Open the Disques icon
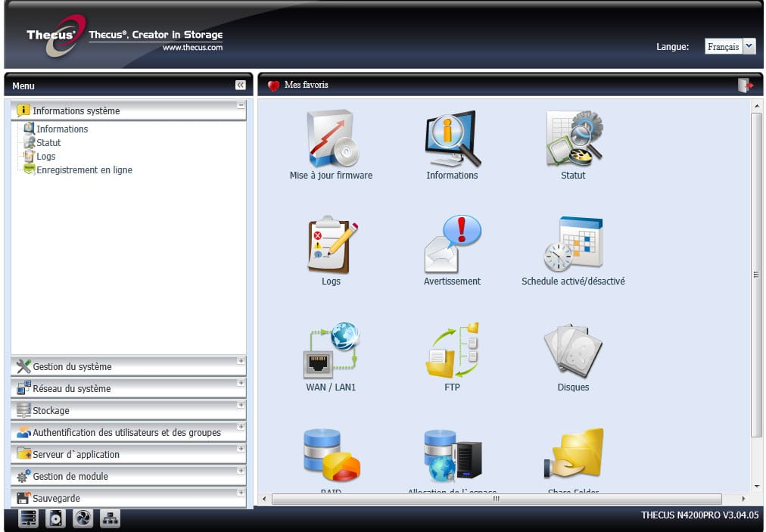The image size is (766, 532). point(574,351)
